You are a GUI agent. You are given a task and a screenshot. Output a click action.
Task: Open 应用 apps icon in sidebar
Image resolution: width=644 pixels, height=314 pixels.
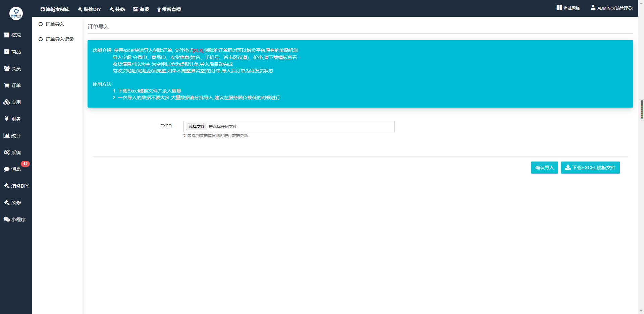7,102
